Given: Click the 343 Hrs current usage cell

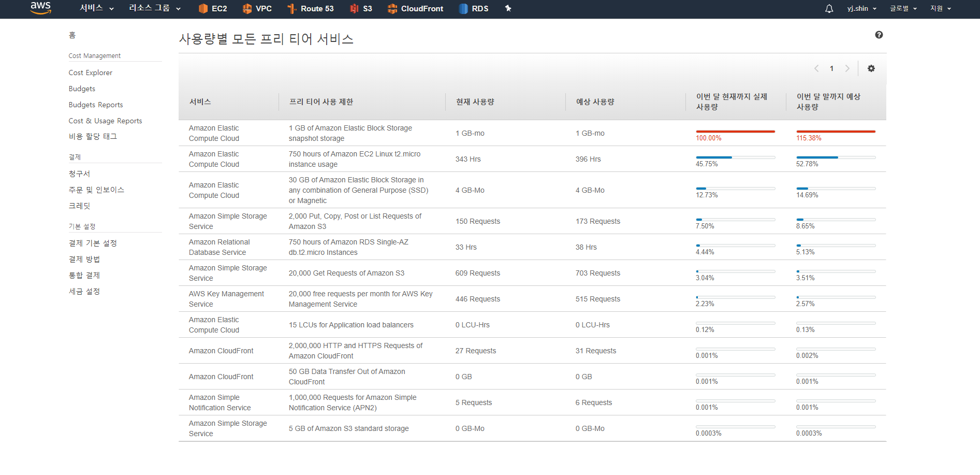Looking at the screenshot, I should 468,159.
